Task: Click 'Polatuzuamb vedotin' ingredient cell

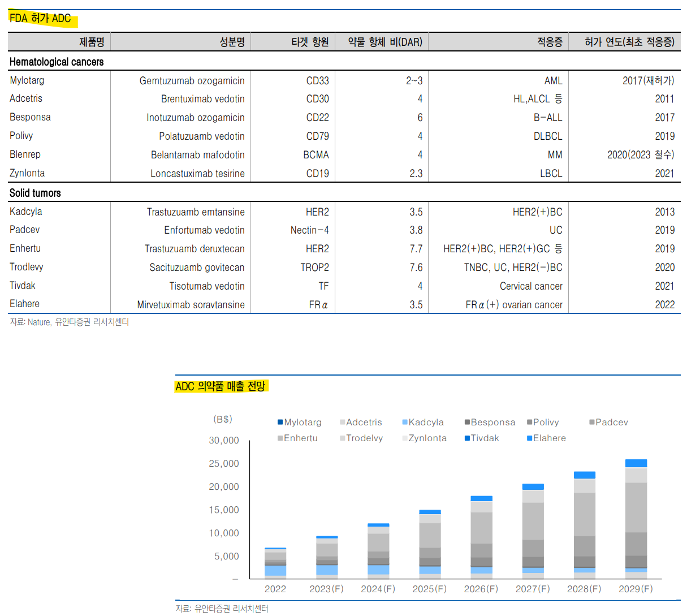Action: tap(202, 136)
